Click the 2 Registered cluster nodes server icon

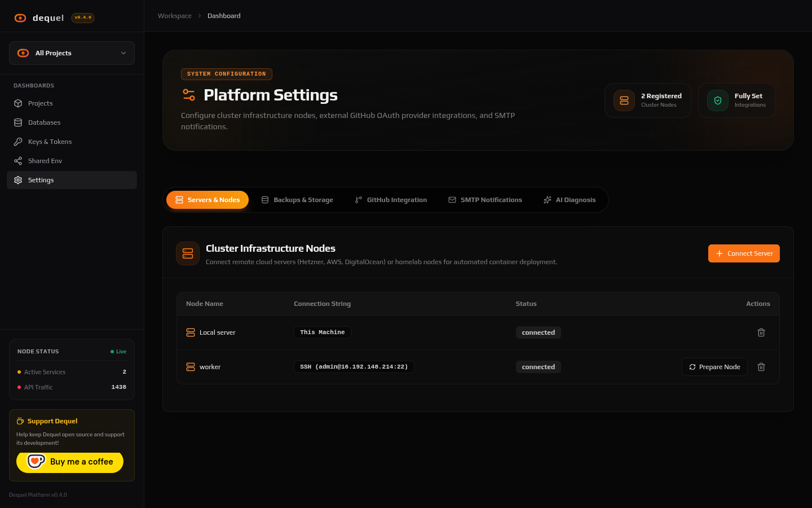[x=624, y=100]
